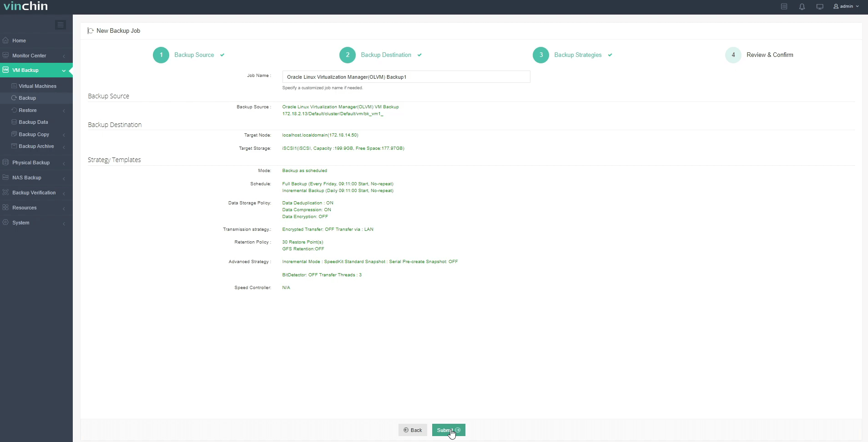Select step 4 Review & Confirm circle

[733, 55]
